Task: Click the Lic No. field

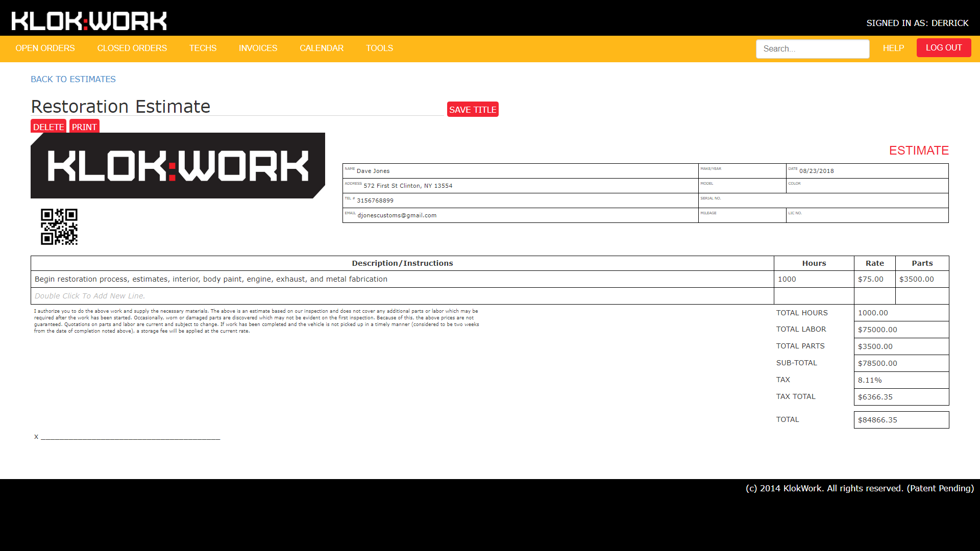Action: (867, 215)
